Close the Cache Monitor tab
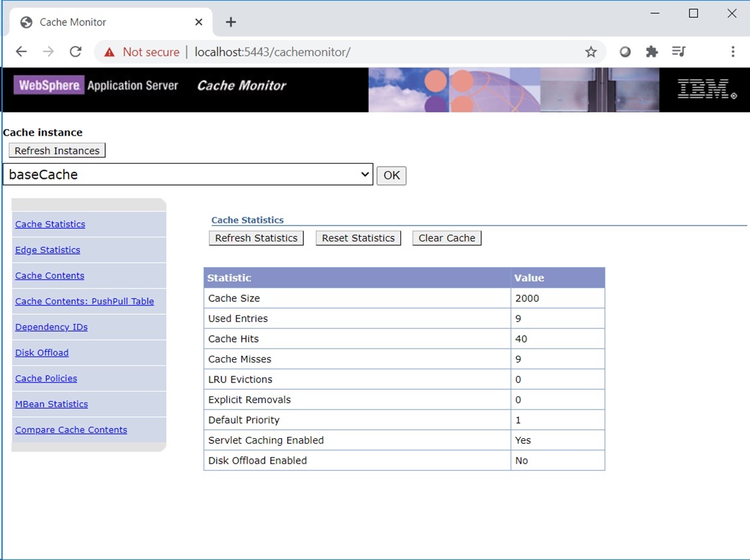750x560 pixels. (199, 22)
